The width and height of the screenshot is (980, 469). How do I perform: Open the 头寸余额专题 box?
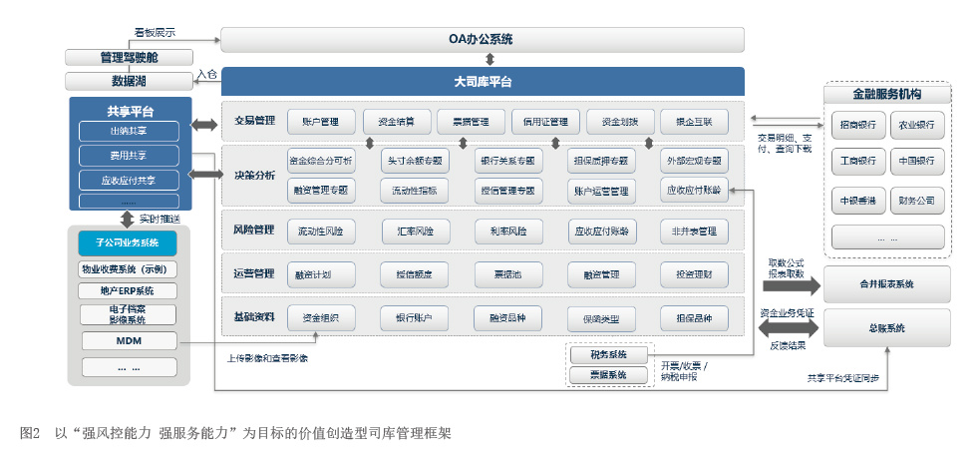pyautogui.click(x=415, y=161)
